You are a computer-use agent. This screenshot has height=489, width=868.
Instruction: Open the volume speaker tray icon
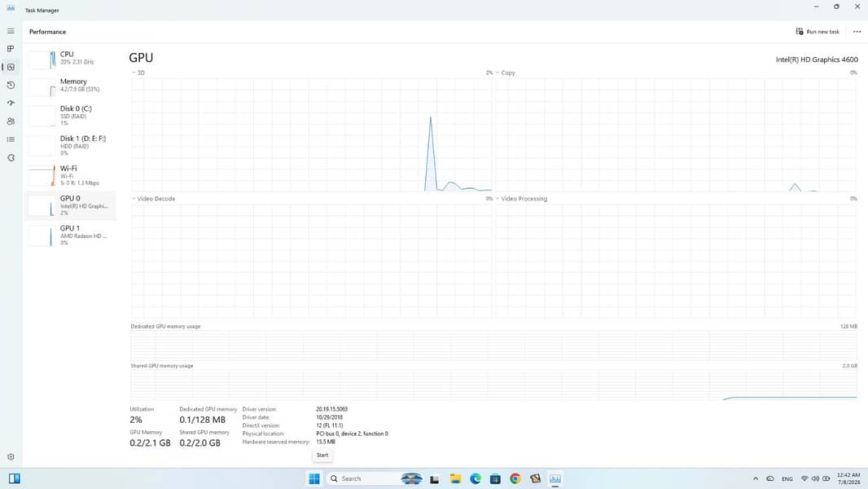[x=815, y=478]
